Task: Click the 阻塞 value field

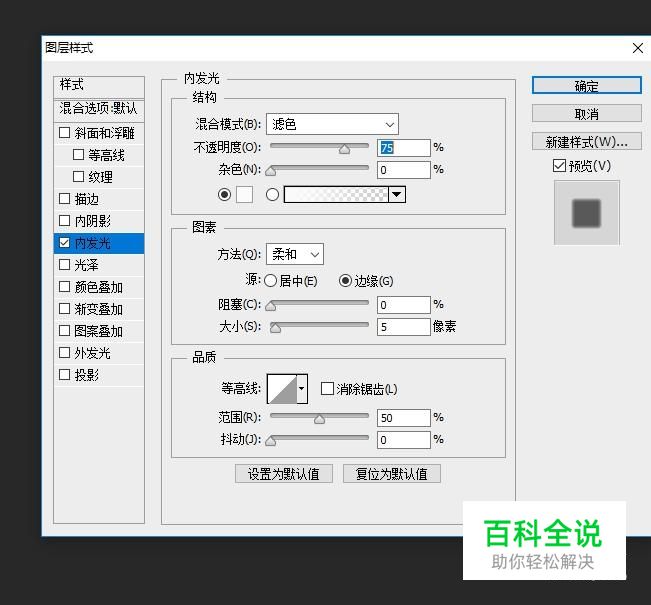Action: click(x=404, y=305)
